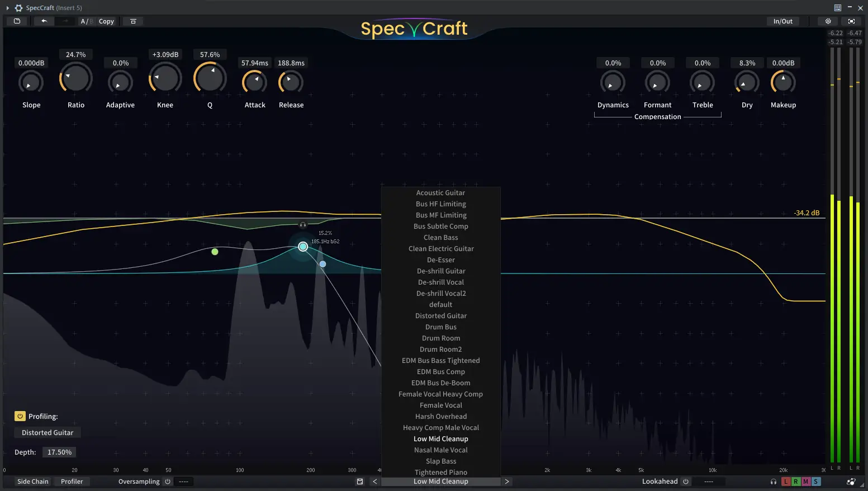The image size is (868, 491).
Task: Choose the De-Esser preset
Action: click(x=441, y=260)
